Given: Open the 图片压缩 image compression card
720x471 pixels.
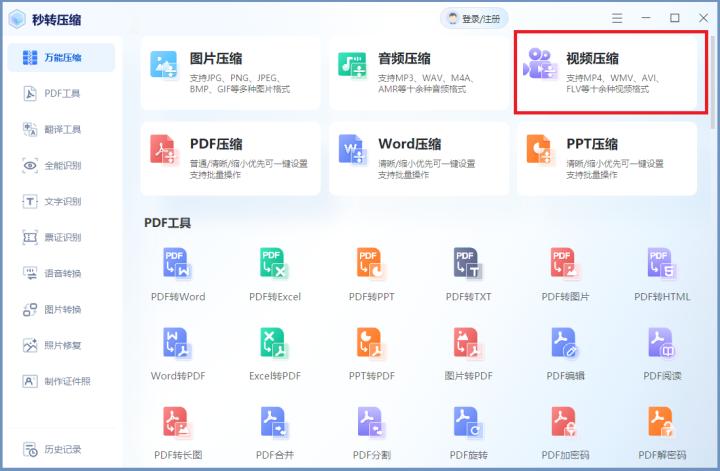Looking at the screenshot, I should pyautogui.click(x=231, y=73).
